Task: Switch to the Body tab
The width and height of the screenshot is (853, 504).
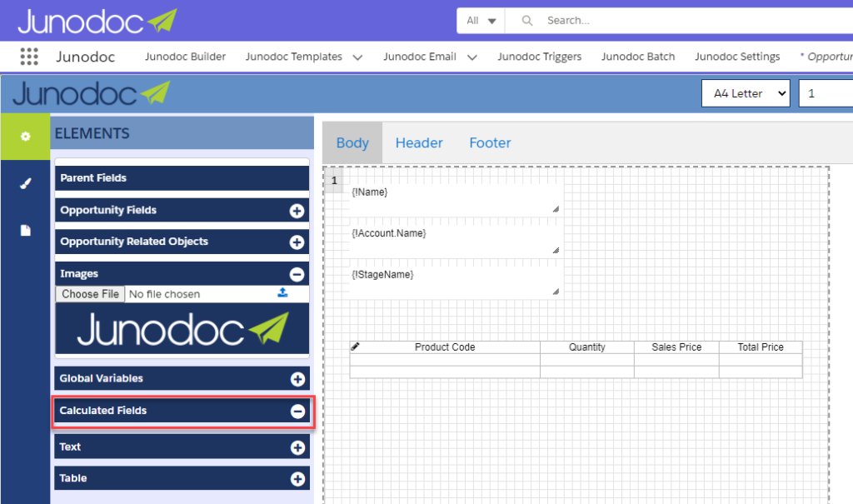Action: 352,142
